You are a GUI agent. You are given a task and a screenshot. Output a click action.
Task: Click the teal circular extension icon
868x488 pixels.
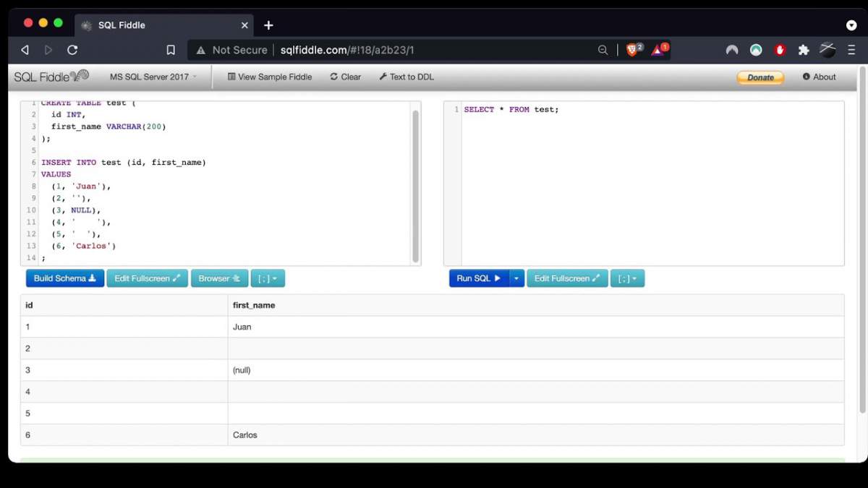756,50
